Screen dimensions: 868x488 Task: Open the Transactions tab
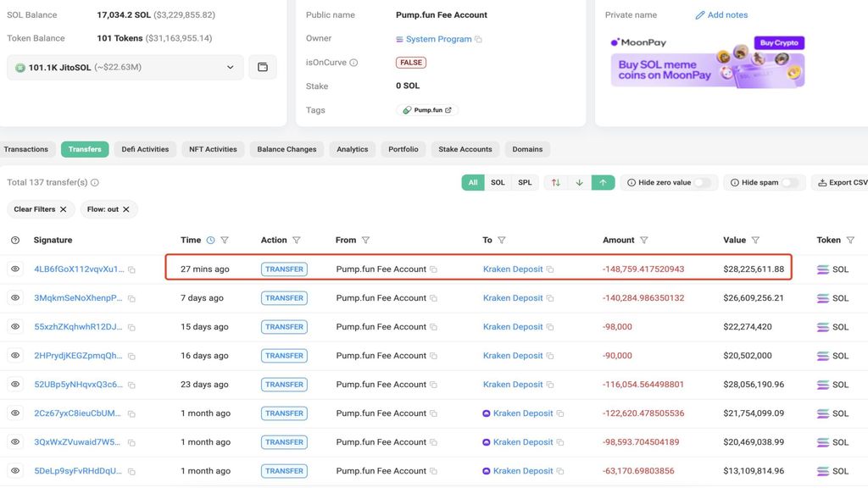click(x=26, y=149)
